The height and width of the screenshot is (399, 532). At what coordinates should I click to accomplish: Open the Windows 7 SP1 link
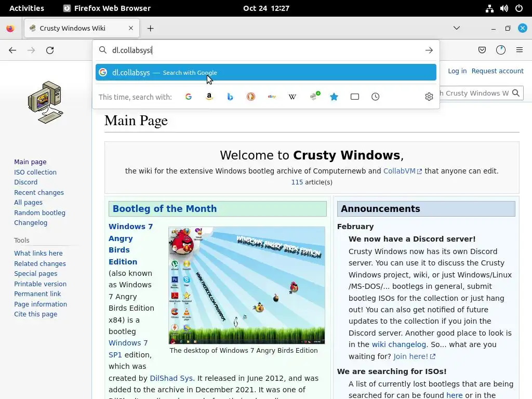coord(128,349)
